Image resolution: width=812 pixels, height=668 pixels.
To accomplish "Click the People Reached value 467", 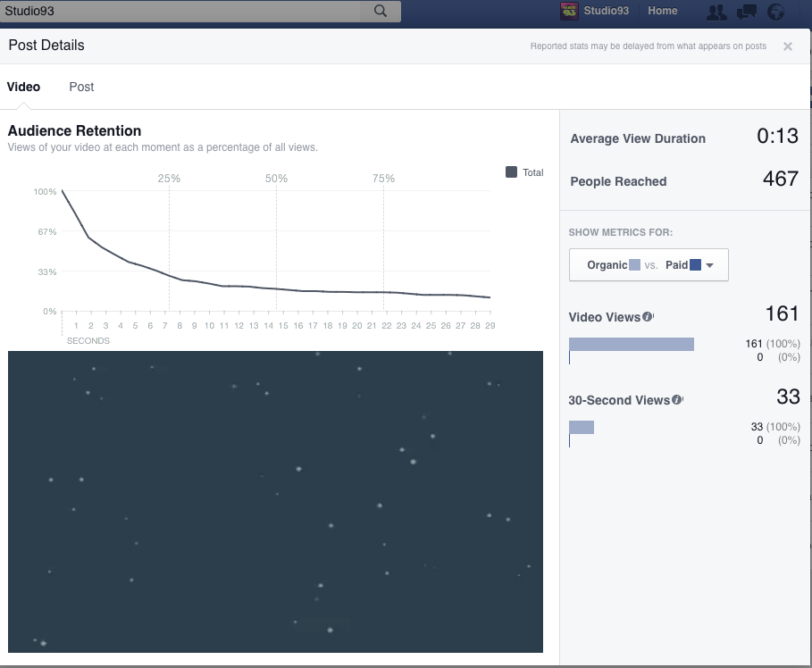I will coord(781,179).
